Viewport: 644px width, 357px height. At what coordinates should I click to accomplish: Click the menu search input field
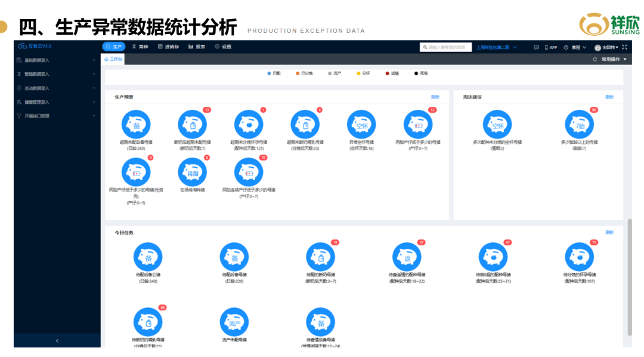coord(445,47)
